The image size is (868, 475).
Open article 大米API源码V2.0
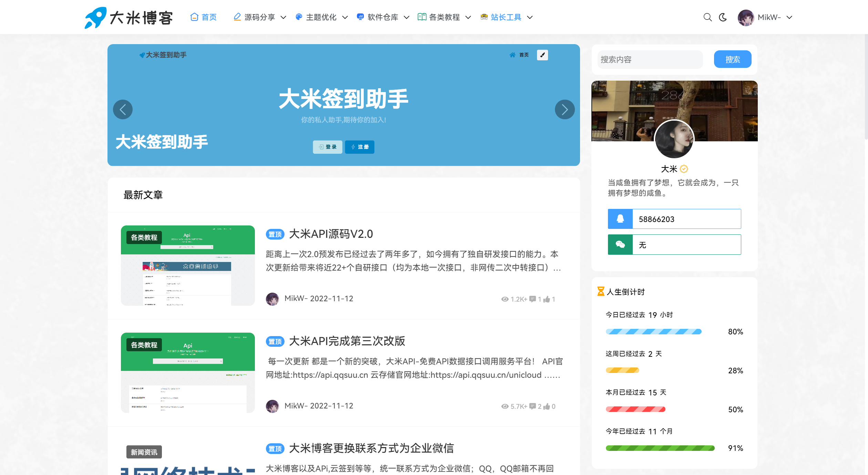(331, 234)
